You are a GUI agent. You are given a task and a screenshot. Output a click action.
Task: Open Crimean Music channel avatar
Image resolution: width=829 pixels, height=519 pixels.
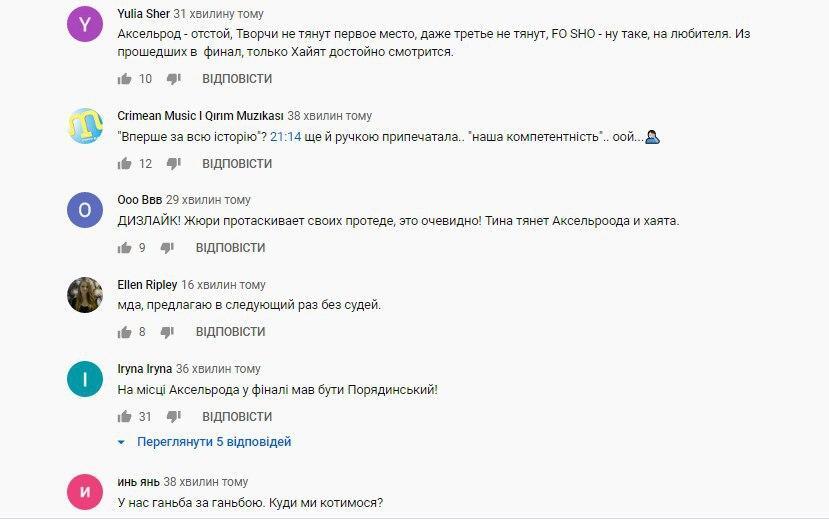pyautogui.click(x=85, y=126)
